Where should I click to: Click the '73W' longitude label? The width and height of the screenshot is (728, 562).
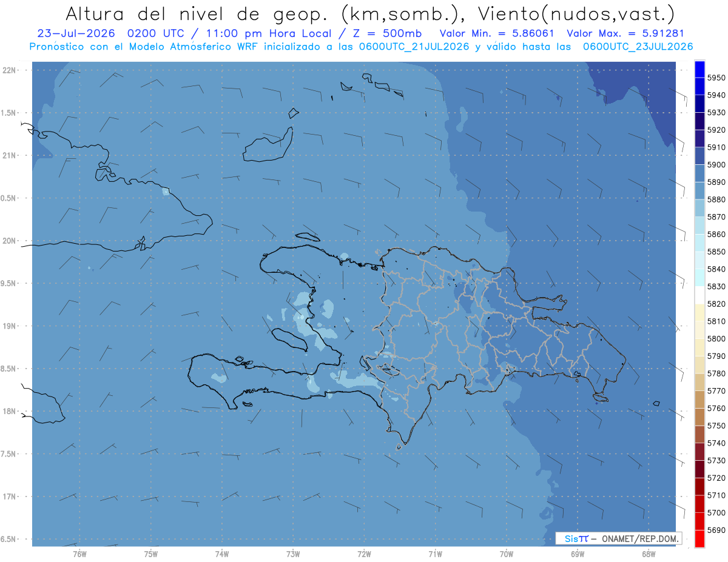tap(293, 554)
